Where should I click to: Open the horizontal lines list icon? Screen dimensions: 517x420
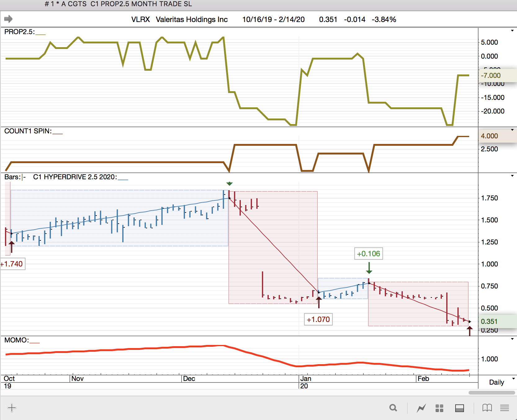(x=505, y=408)
